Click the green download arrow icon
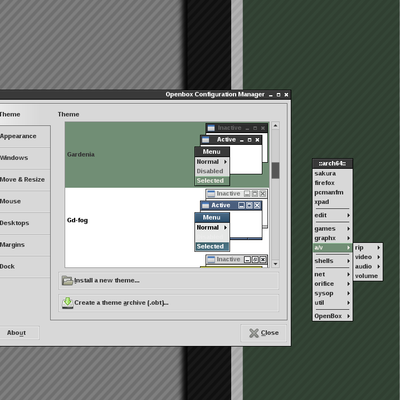The height and width of the screenshot is (400, 400). click(67, 303)
